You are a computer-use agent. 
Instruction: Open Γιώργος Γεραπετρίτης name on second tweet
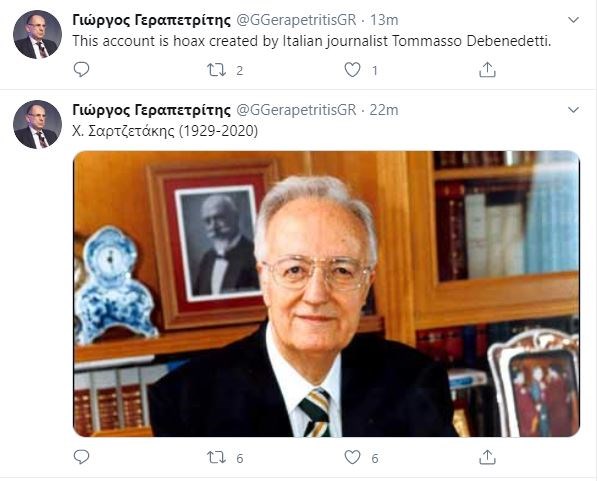(x=151, y=111)
